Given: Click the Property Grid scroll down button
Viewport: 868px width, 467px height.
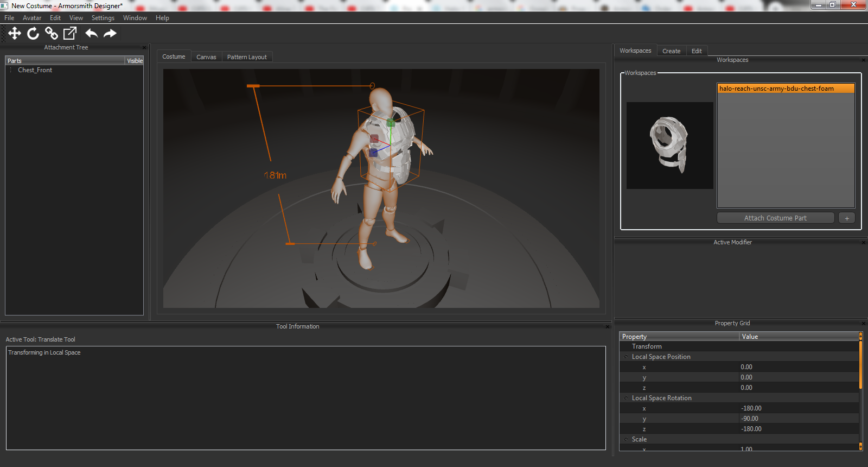Looking at the screenshot, I should click(860, 446).
